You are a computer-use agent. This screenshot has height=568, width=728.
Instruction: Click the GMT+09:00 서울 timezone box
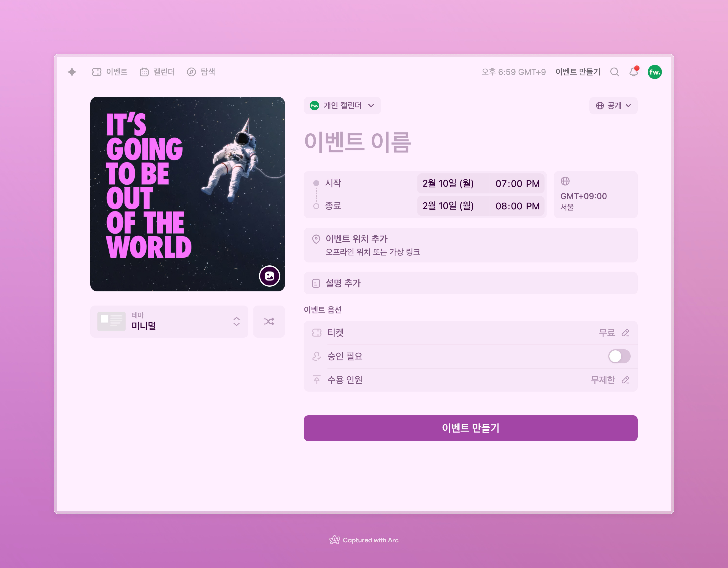595,195
